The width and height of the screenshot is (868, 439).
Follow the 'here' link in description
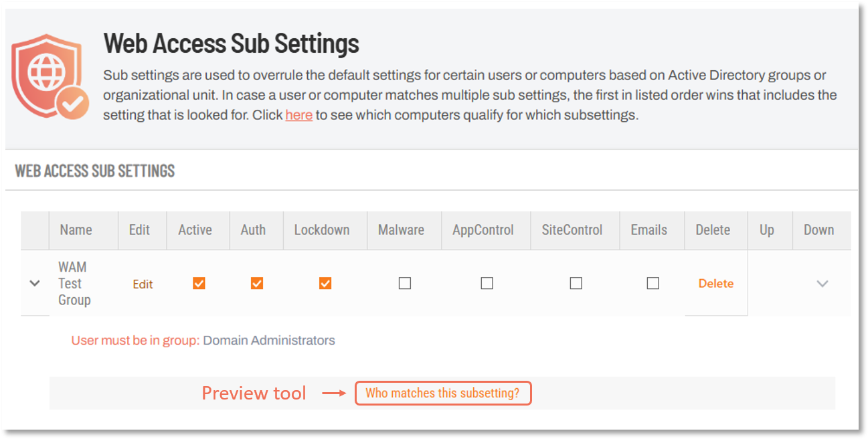coord(299,115)
